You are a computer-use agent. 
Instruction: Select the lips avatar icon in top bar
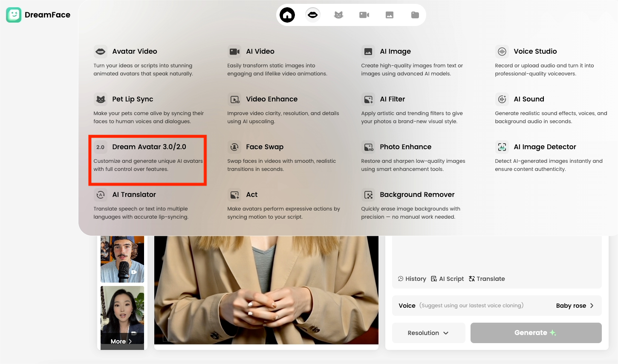[312, 15]
